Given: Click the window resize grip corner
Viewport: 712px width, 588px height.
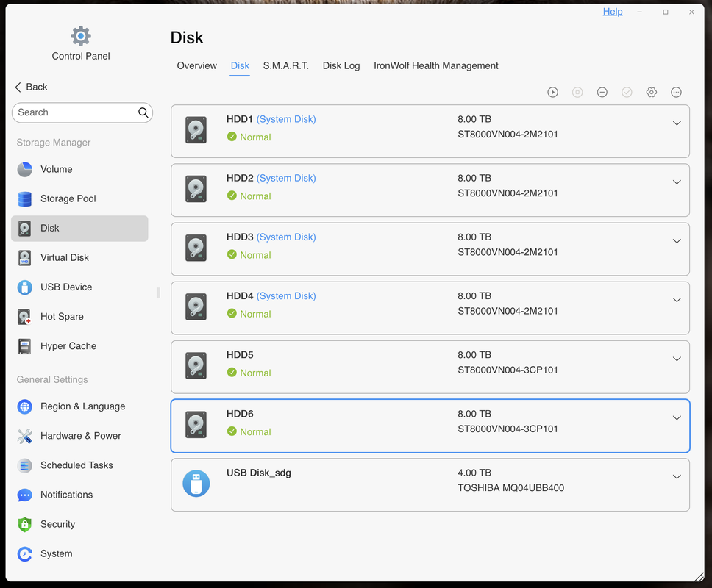Looking at the screenshot, I should [x=699, y=577].
